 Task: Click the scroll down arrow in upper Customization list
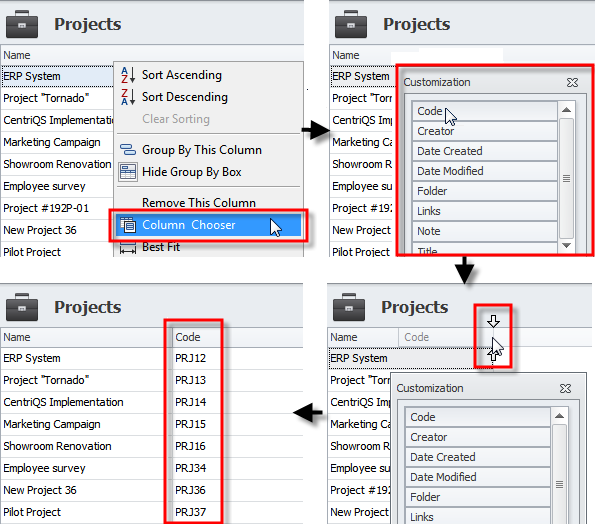[x=566, y=245]
